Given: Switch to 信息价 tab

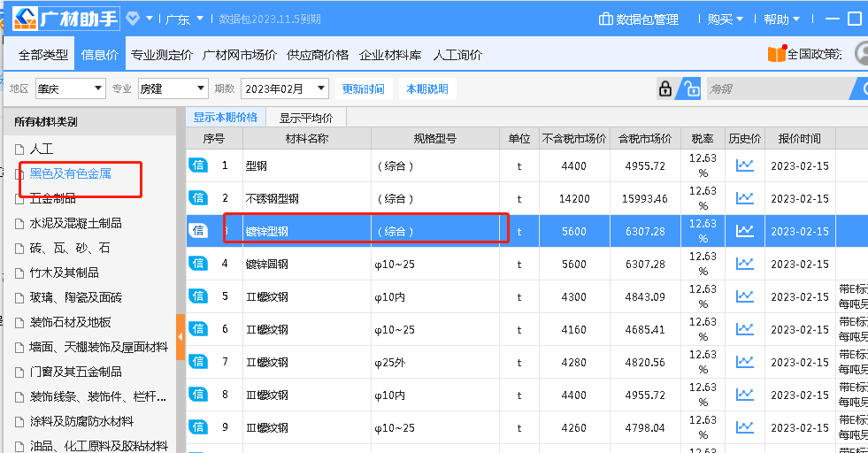Looking at the screenshot, I should click(x=100, y=54).
